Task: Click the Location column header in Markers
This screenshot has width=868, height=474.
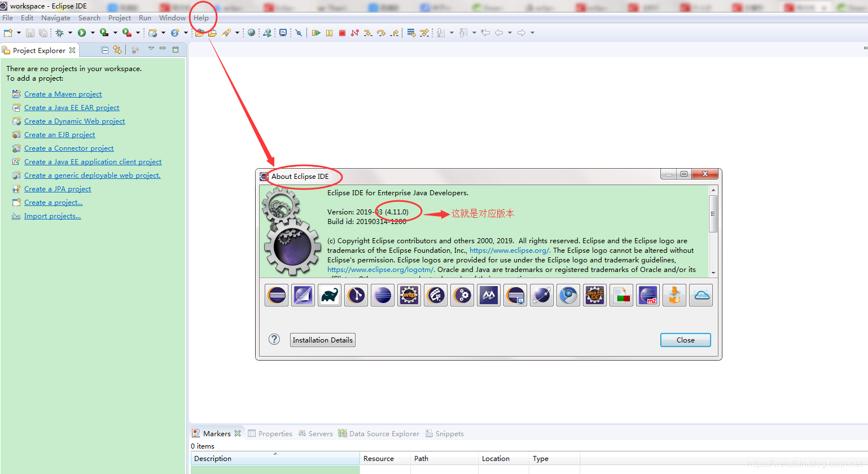Action: click(x=503, y=458)
